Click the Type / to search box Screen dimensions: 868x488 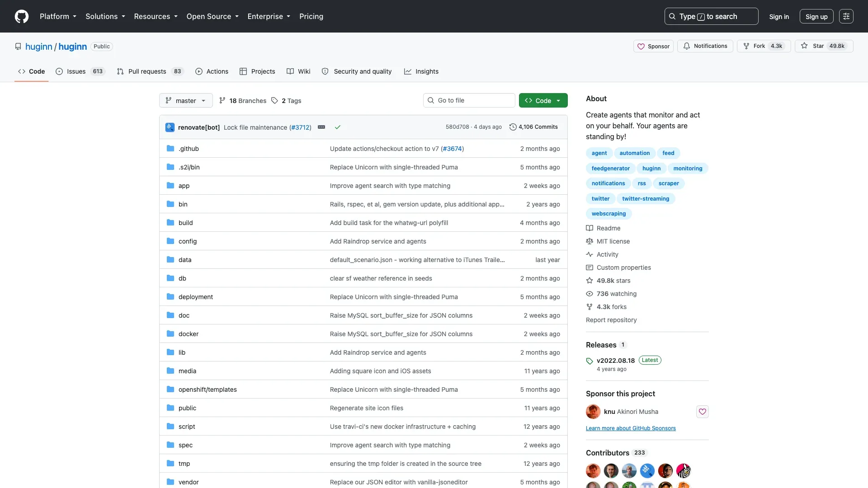712,16
